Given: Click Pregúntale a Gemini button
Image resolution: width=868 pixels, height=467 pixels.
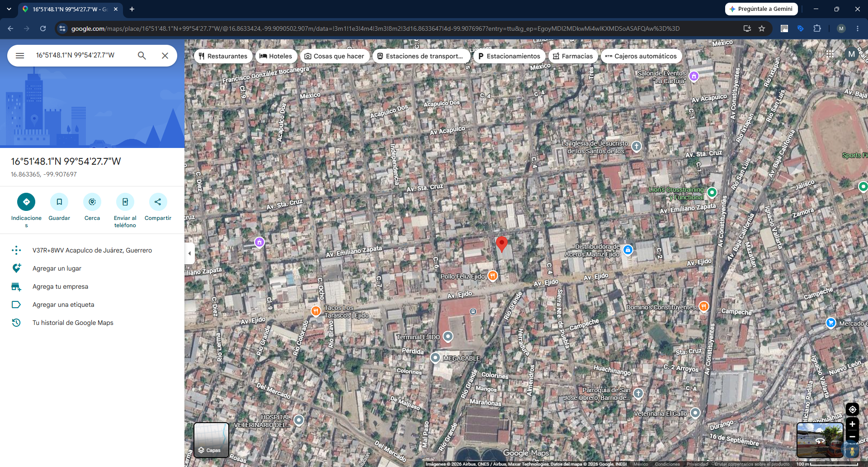Looking at the screenshot, I should pyautogui.click(x=761, y=9).
